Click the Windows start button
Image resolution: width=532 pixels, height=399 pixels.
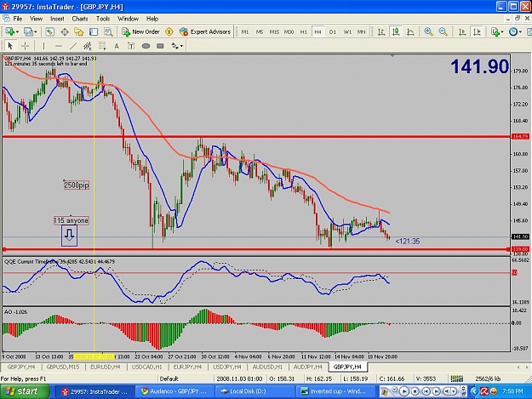click(25, 391)
